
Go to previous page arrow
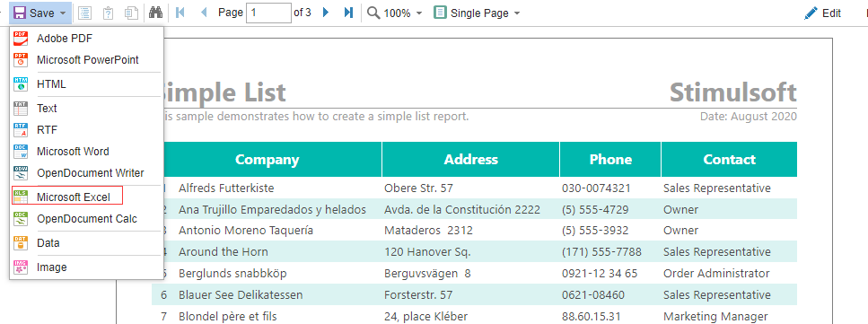pyautogui.click(x=204, y=13)
